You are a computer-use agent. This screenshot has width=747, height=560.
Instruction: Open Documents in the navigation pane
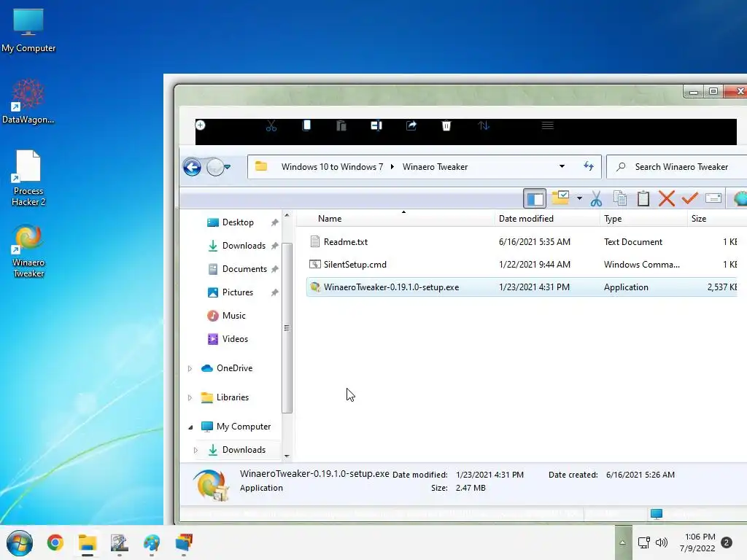(x=244, y=269)
